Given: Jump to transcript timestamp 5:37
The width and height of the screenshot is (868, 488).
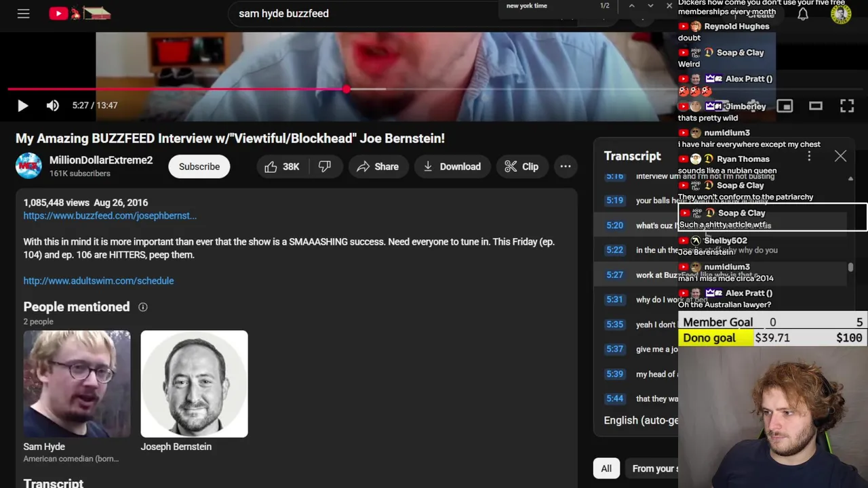Looking at the screenshot, I should 614,349.
